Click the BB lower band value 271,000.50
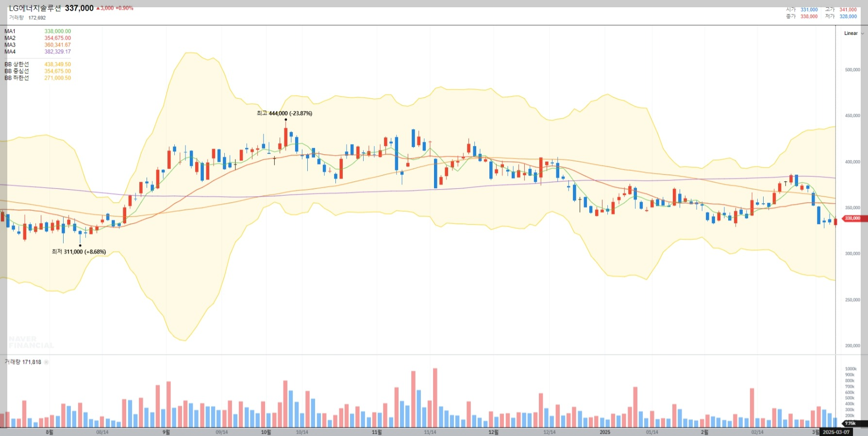 57,78
